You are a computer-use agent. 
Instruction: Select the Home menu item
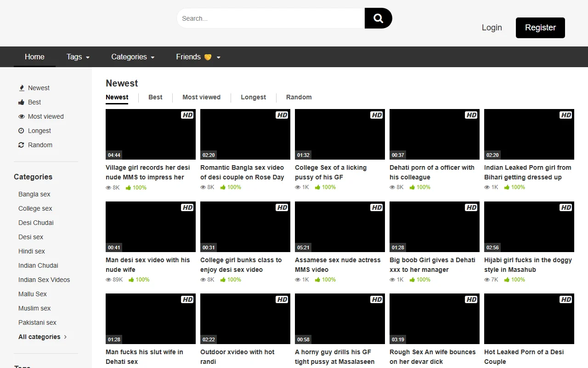(x=34, y=57)
